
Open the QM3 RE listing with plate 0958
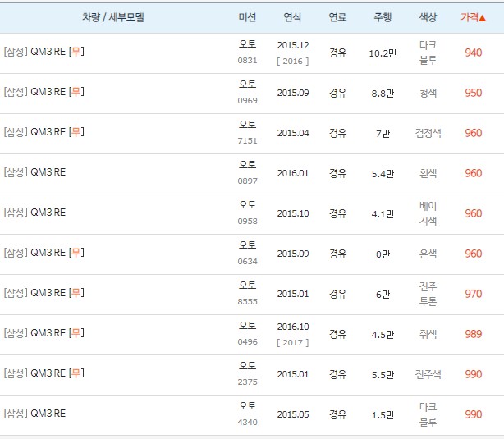point(34,212)
